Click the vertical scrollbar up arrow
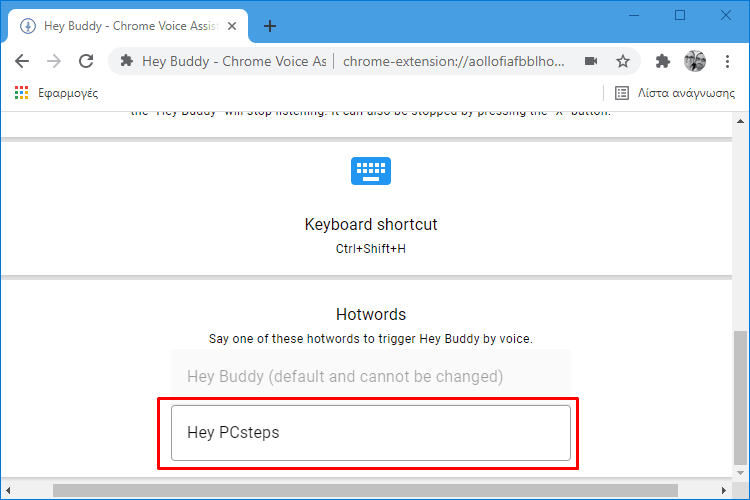The width and height of the screenshot is (750, 500). click(x=740, y=121)
